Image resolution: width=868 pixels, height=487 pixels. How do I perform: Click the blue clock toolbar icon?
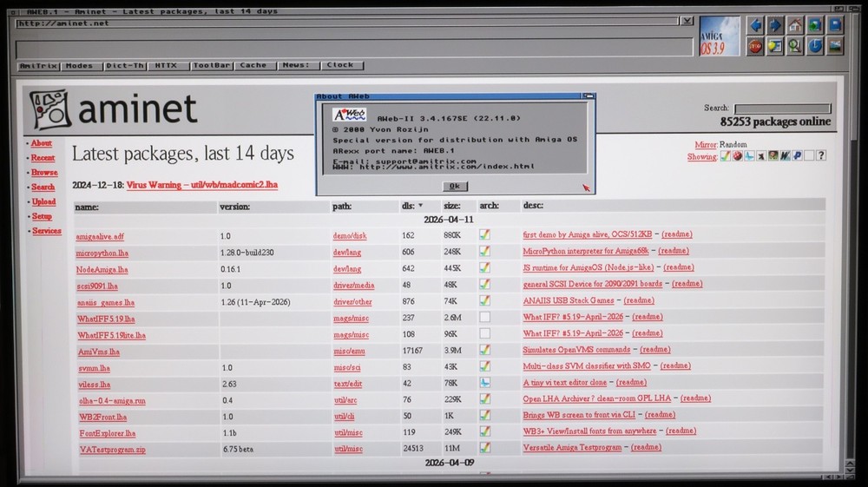click(x=815, y=46)
